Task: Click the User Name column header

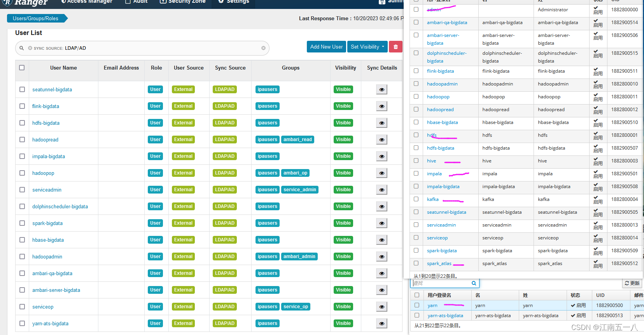Action: [63, 68]
